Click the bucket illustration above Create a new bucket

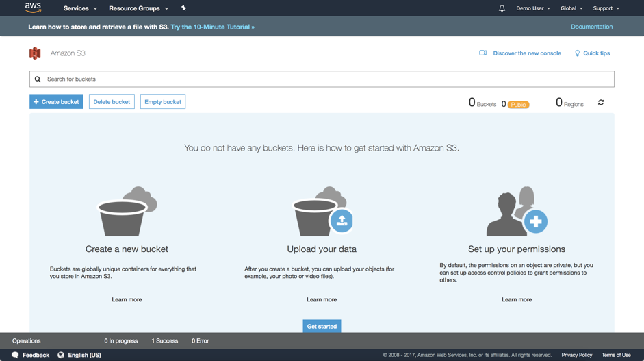pyautogui.click(x=127, y=212)
